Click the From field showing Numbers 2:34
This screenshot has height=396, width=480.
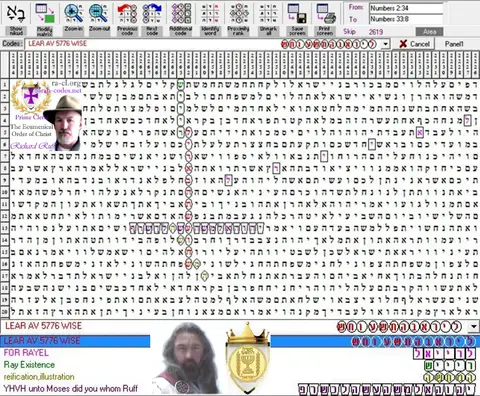pyautogui.click(x=406, y=8)
